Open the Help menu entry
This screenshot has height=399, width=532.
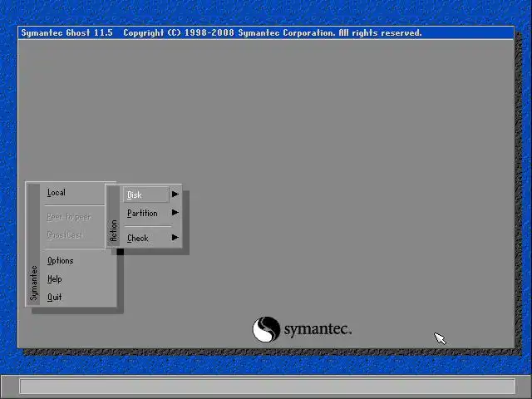pos(55,279)
